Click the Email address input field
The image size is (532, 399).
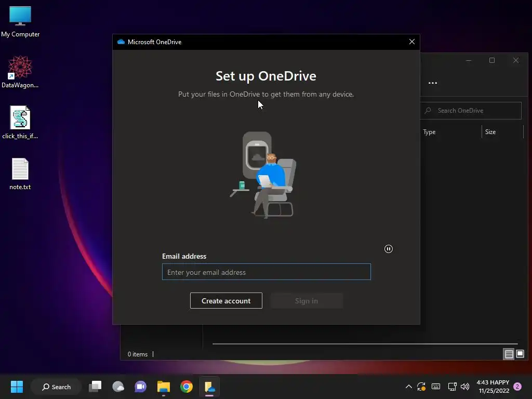[267, 272]
